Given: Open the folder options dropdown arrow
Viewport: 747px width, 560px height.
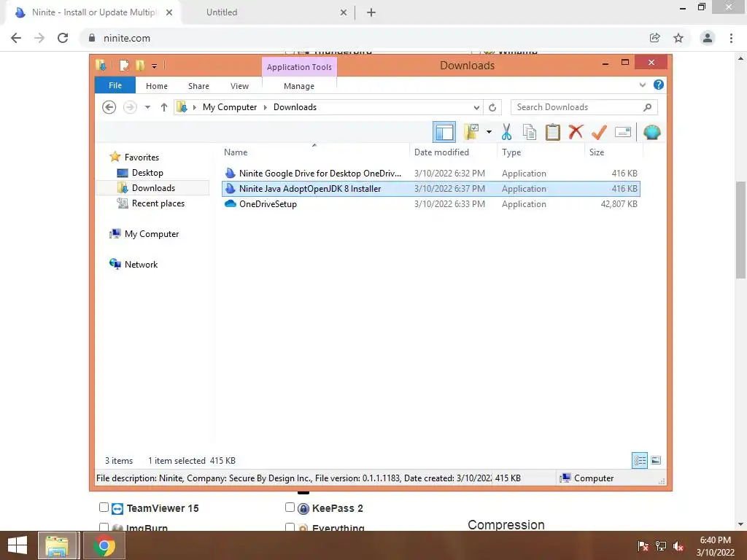Looking at the screenshot, I should [489, 132].
